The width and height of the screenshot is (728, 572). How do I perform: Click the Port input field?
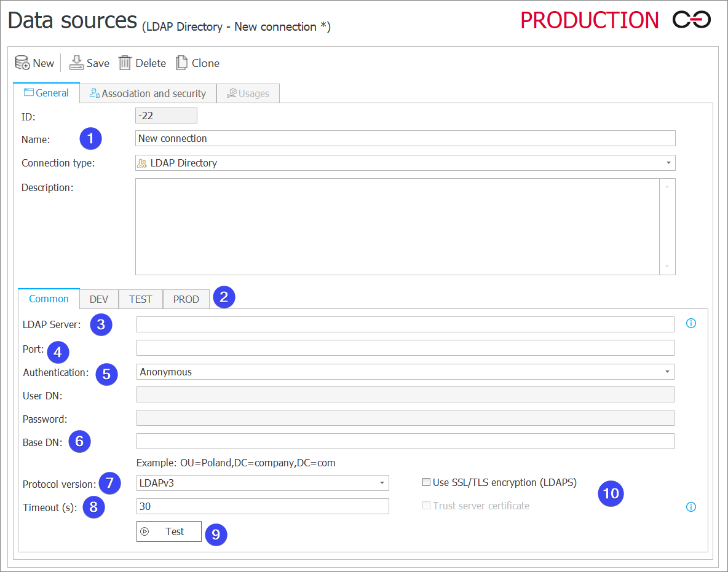coord(405,348)
